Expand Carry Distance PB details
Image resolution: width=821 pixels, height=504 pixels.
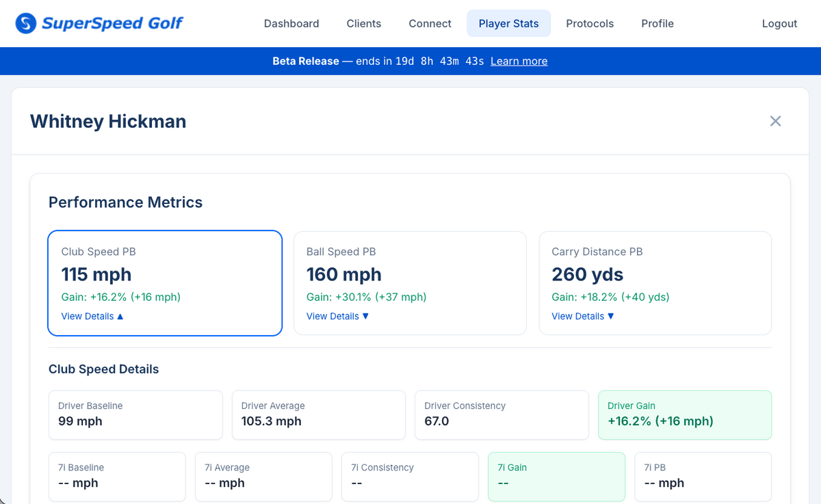[x=582, y=316]
